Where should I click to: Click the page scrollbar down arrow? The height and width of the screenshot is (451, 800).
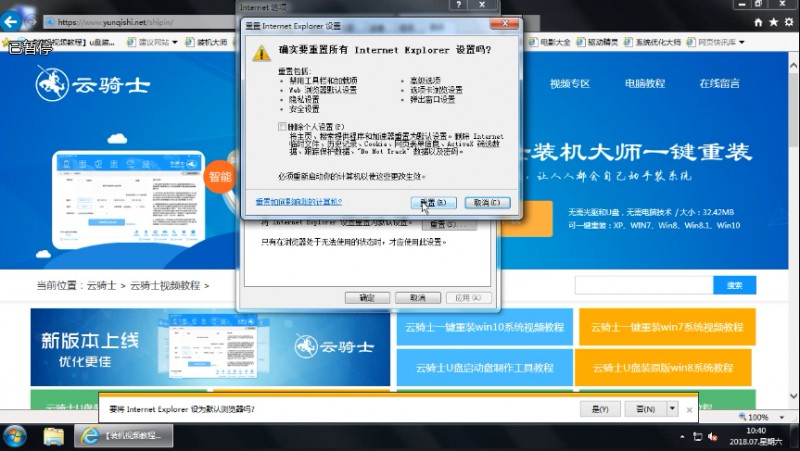[x=793, y=396]
